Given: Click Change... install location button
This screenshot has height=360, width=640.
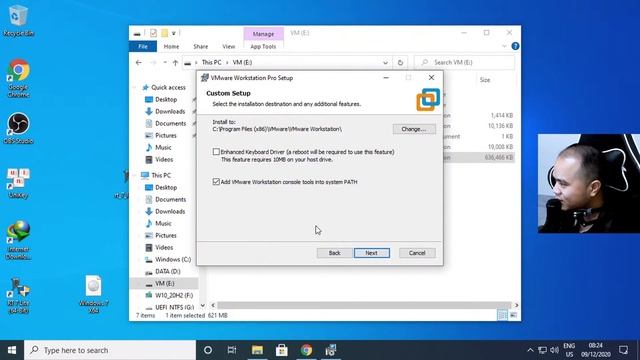Looking at the screenshot, I should click(x=414, y=129).
